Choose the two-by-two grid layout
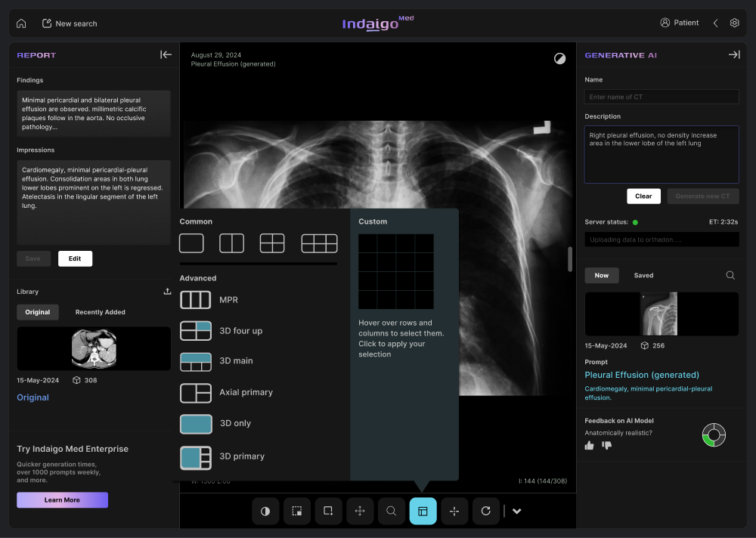This screenshot has width=756, height=538. click(x=272, y=243)
